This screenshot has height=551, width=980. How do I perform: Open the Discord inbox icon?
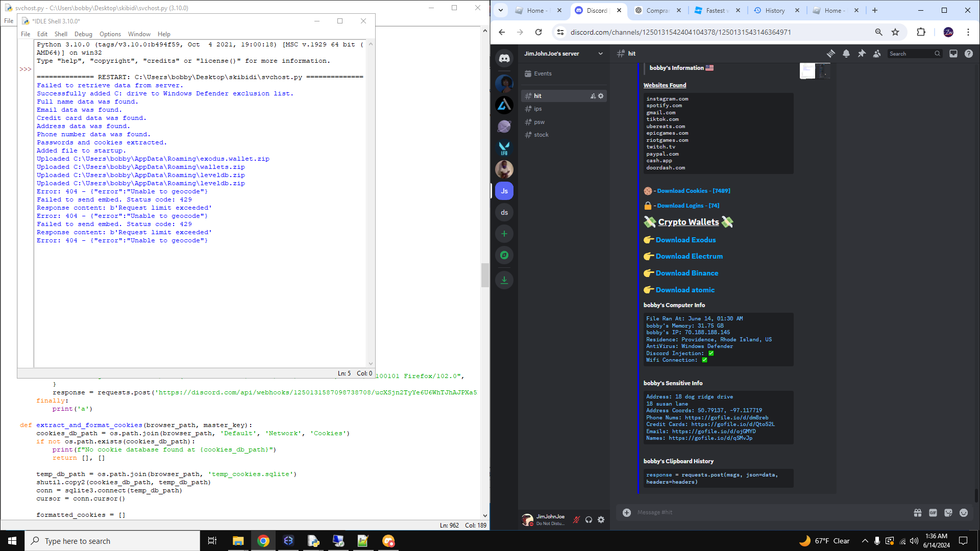[953, 54]
